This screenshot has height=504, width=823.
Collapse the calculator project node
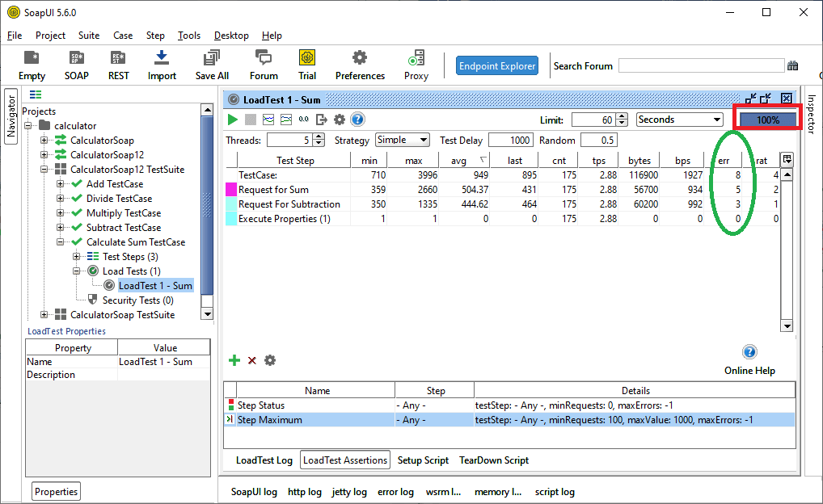coord(28,126)
